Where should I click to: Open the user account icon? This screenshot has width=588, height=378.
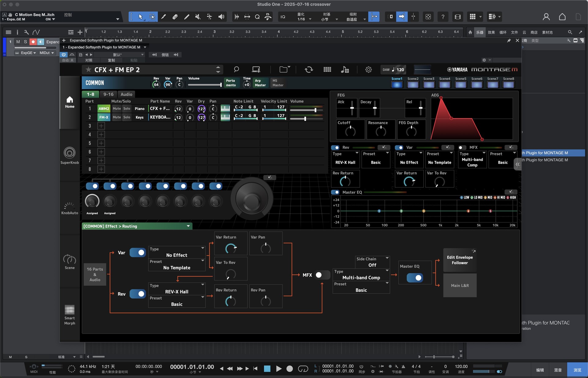546,17
